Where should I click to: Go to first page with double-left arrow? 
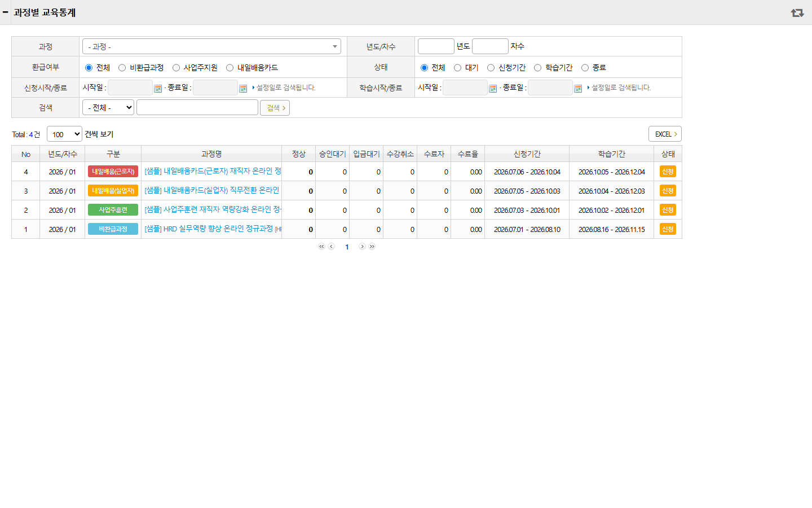(321, 247)
